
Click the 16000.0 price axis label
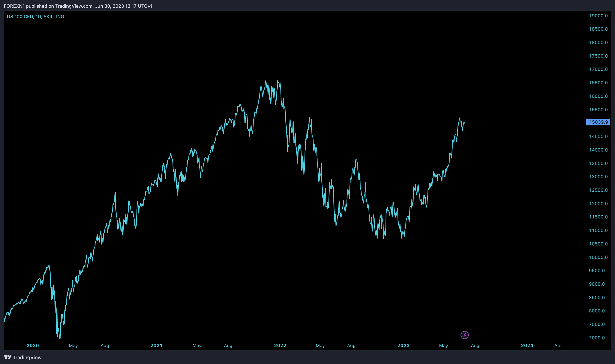click(x=598, y=96)
